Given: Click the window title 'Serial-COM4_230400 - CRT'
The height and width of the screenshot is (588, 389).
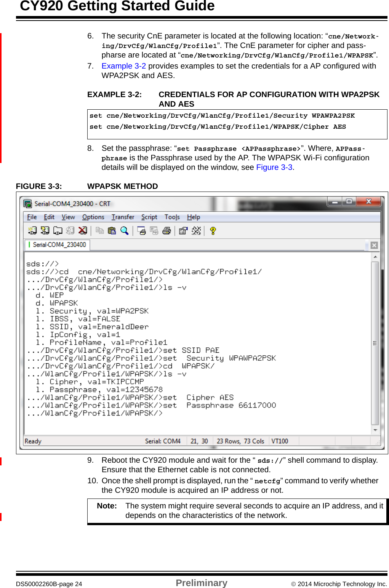Looking at the screenshot, I should (72, 204).
